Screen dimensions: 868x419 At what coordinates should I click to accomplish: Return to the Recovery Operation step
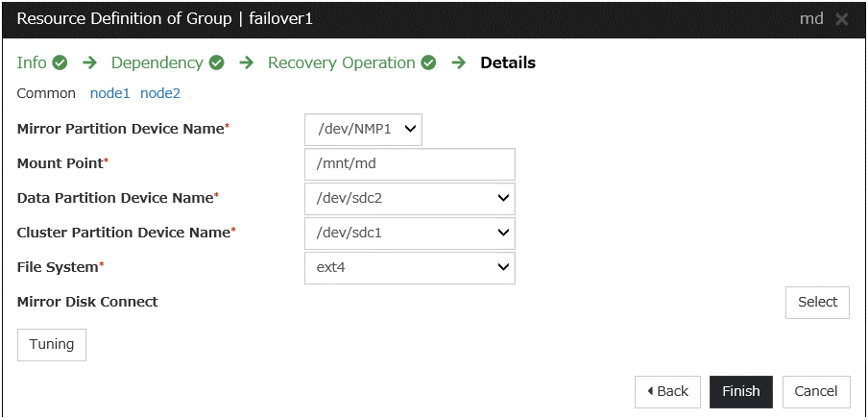click(x=341, y=63)
